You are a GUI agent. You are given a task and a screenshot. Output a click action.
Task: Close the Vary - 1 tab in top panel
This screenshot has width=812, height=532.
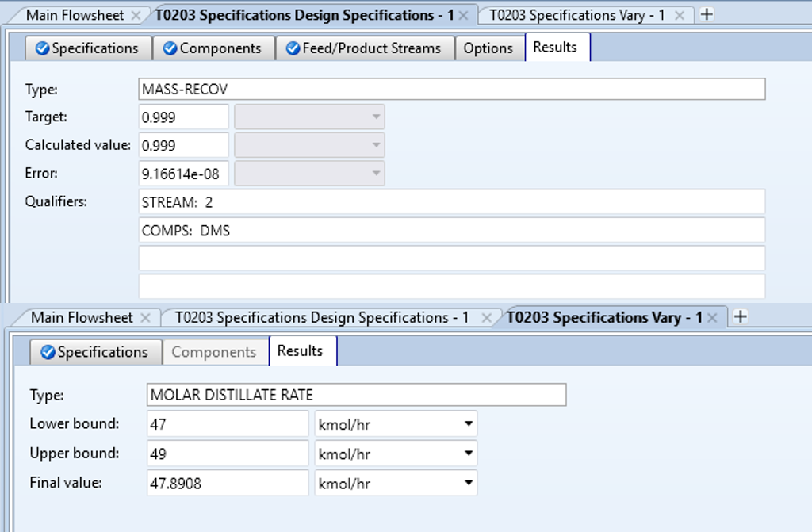(x=681, y=15)
